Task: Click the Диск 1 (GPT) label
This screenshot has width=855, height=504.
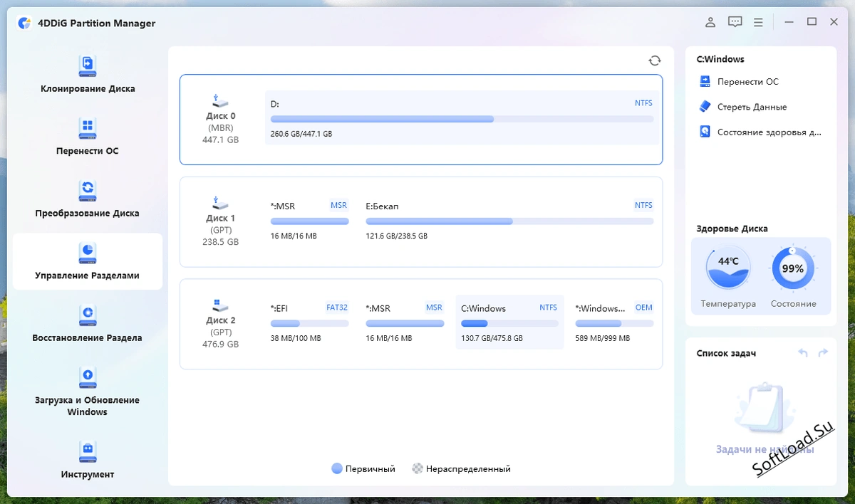Action: click(221, 224)
